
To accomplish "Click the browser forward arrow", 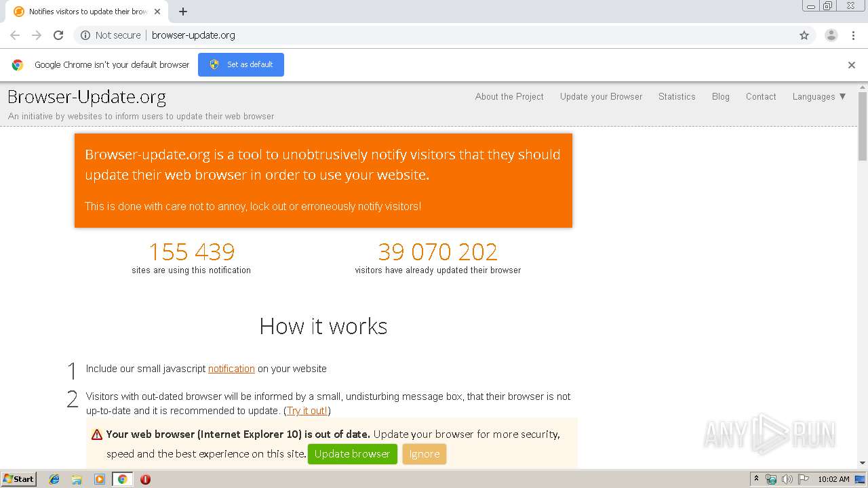I will tap(37, 35).
